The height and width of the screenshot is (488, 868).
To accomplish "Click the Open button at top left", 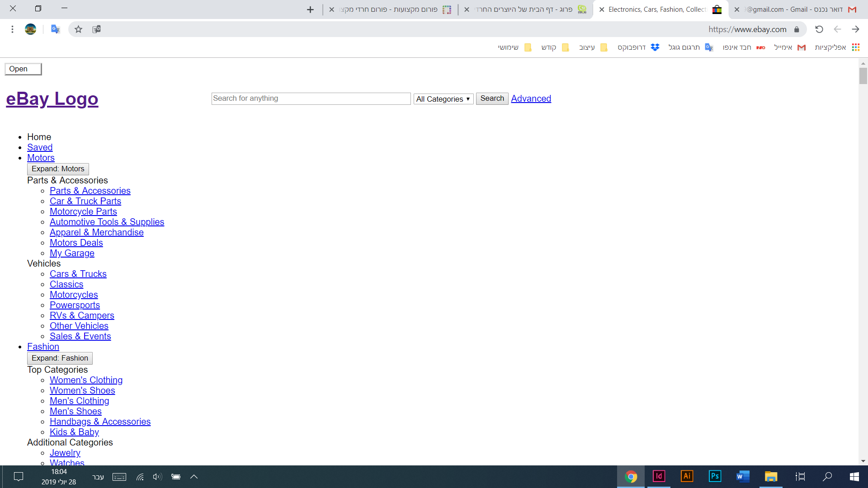I will pyautogui.click(x=23, y=69).
